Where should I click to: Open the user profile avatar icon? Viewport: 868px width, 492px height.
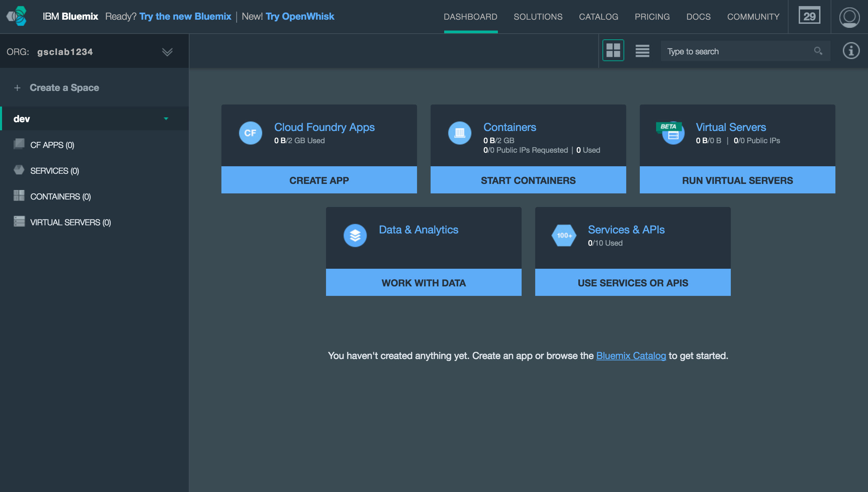[849, 17]
